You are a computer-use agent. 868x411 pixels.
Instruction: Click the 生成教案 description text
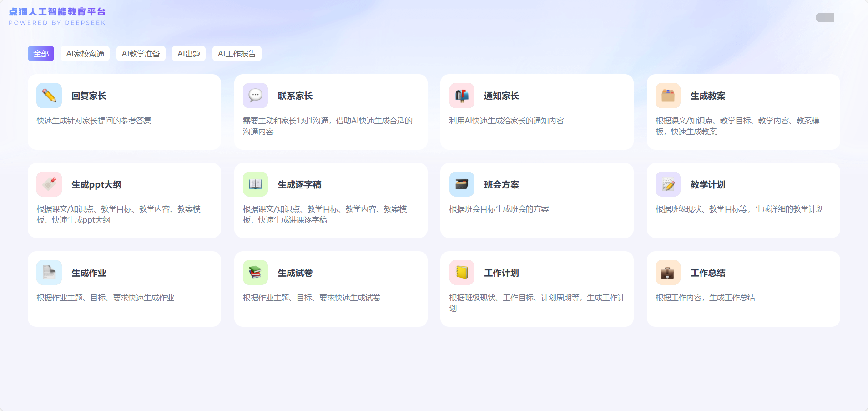[x=737, y=126]
